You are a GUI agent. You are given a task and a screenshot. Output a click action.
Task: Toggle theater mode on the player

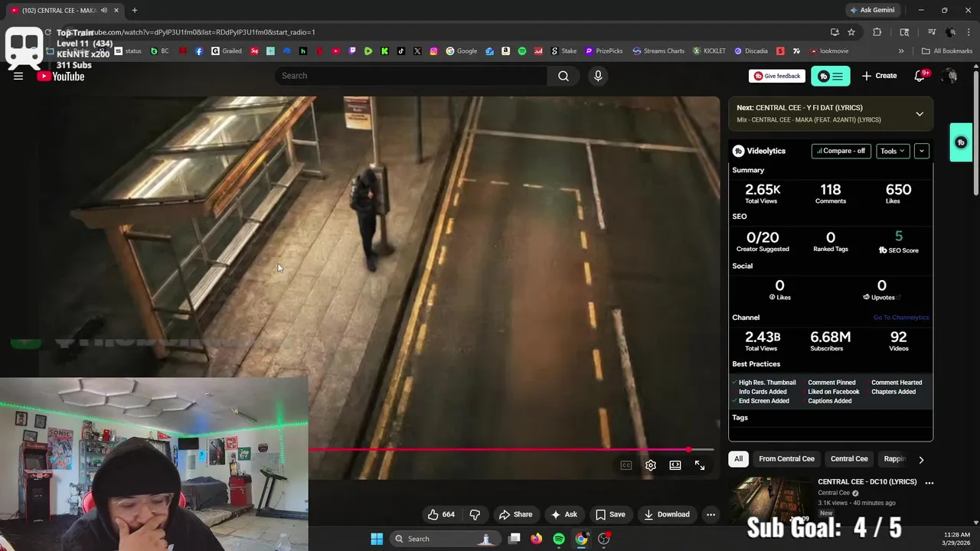[x=675, y=465]
